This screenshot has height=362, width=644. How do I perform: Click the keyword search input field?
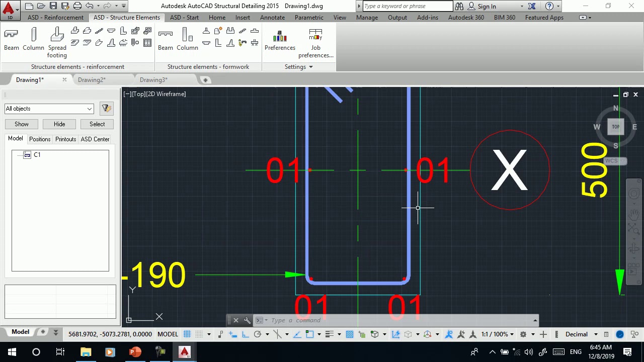(407, 6)
